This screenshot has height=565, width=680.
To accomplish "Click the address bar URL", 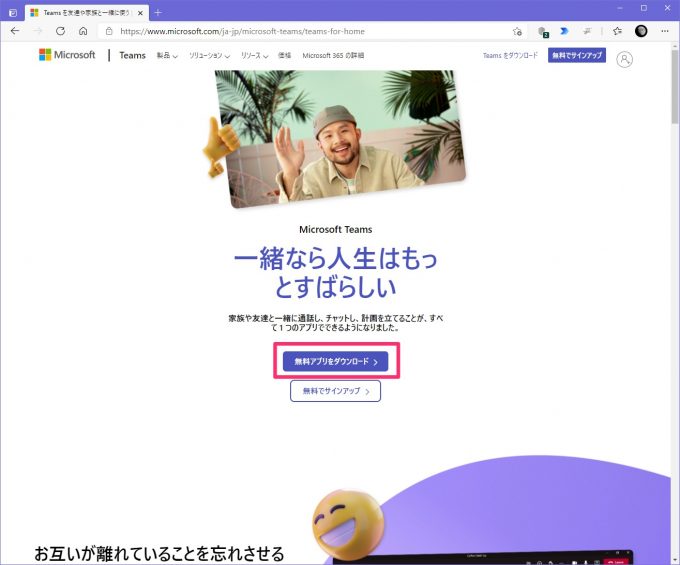I will coord(242,31).
